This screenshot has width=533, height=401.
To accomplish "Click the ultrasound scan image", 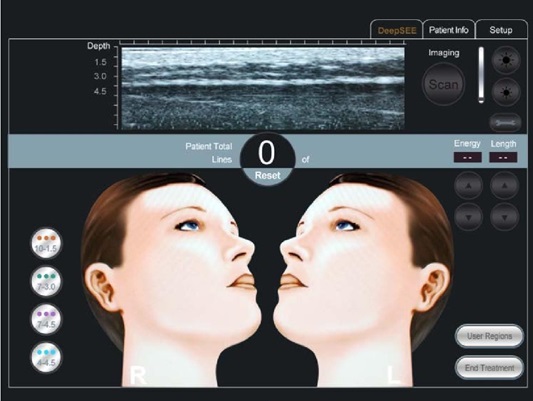I will coord(263,88).
